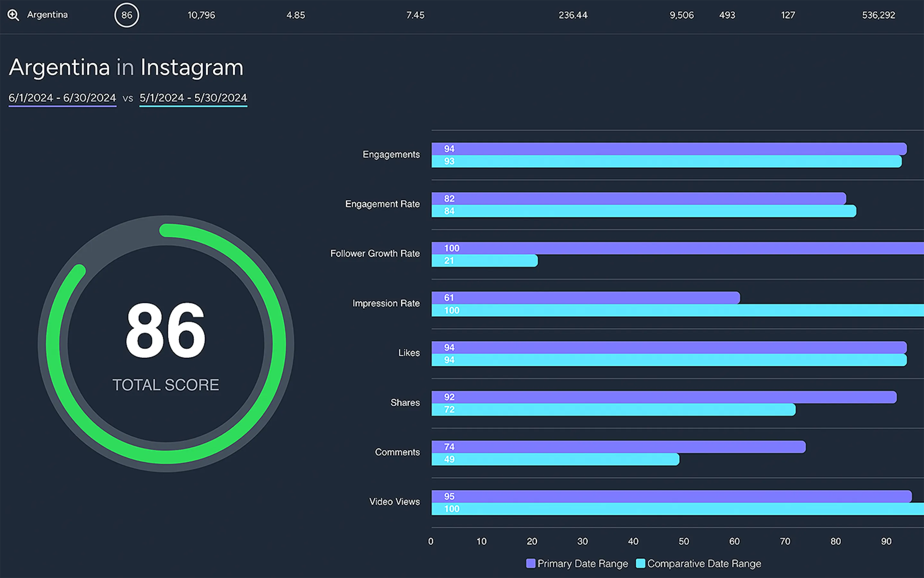The image size is (924, 578).
Task: Click the Primary Date Range legend label
Action: [x=583, y=564]
